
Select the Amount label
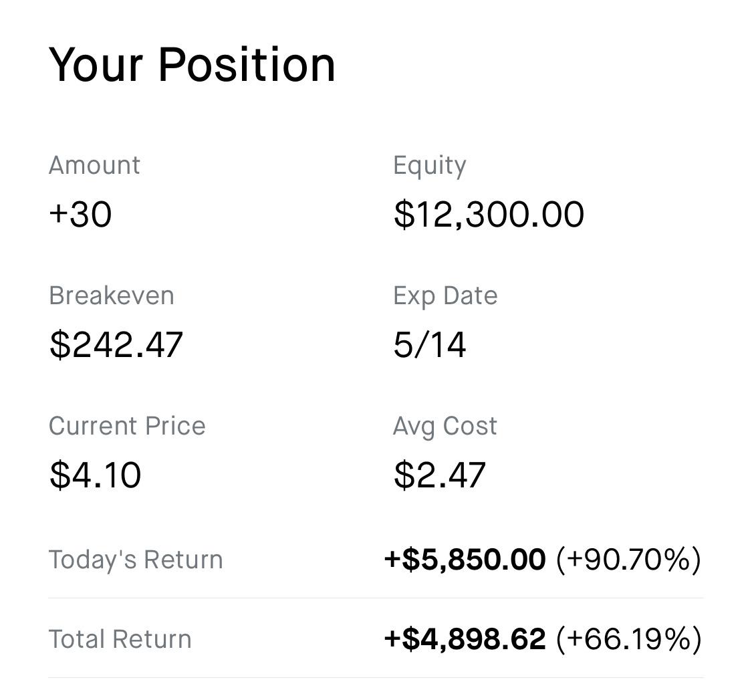pos(94,165)
